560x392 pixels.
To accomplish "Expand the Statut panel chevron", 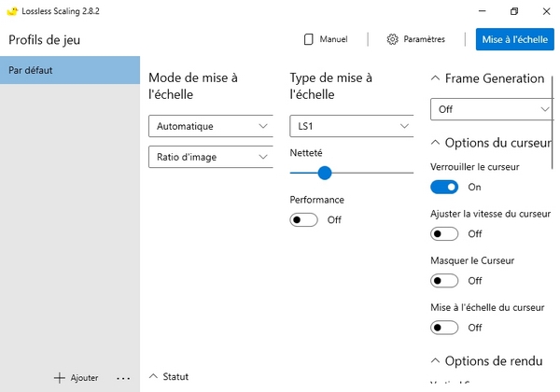I will point(153,376).
